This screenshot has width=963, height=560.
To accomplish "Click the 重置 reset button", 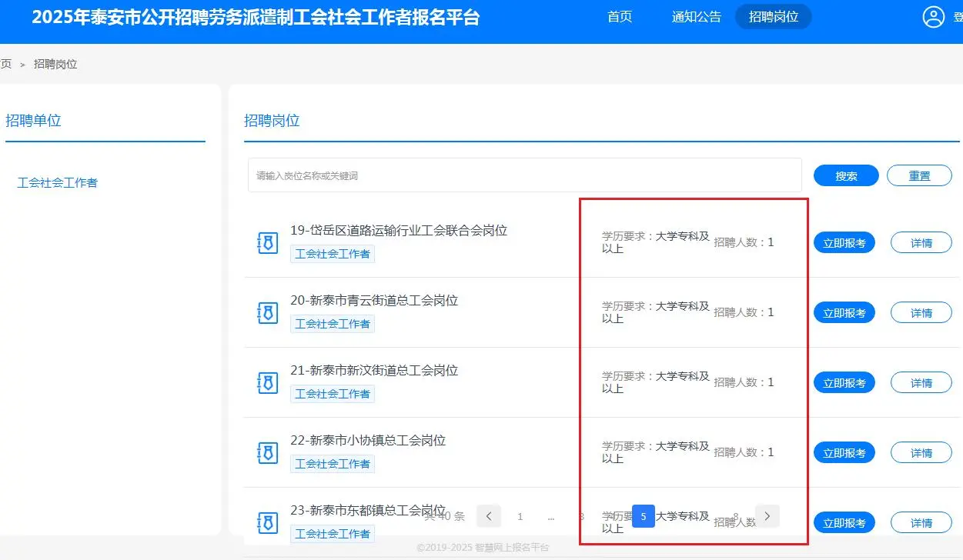I will [x=919, y=175].
